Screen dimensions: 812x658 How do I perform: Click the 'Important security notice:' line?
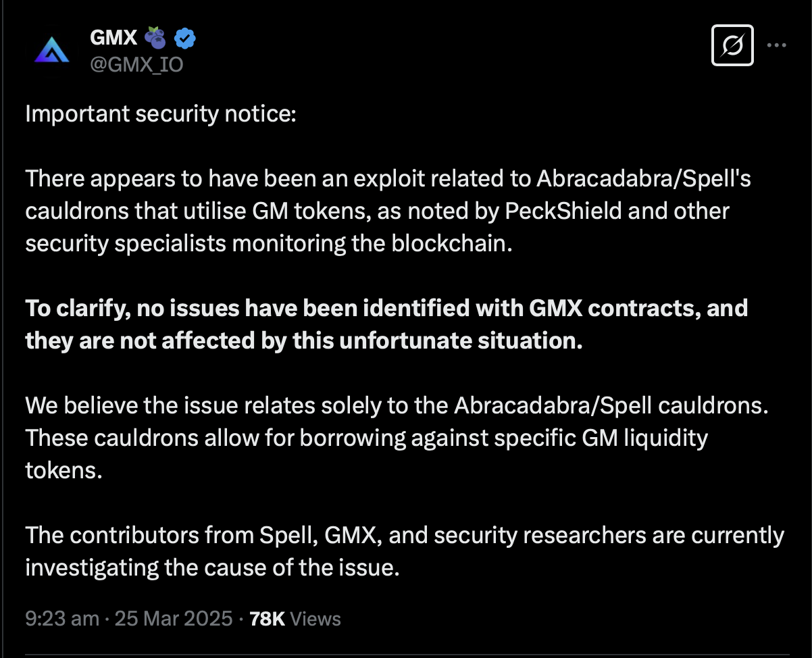tap(161, 114)
